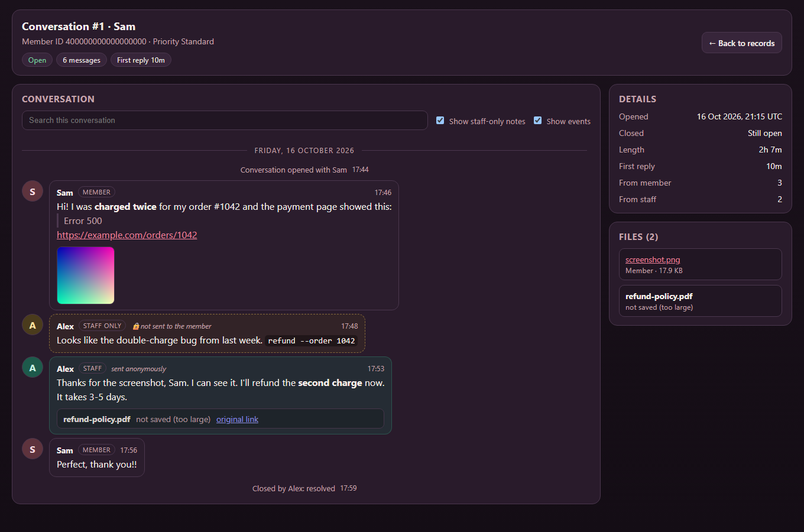The image size is (804, 532).
Task: Select the 'refund --order 1042' code snippet
Action: [312, 340]
